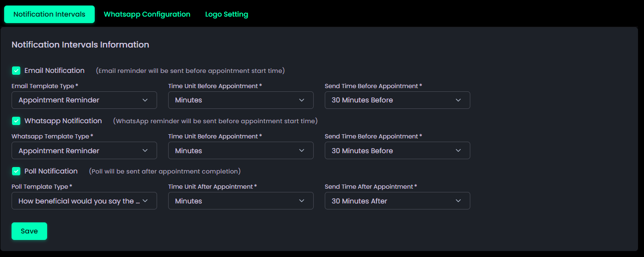The image size is (644, 257).
Task: Switch to the Whatsapp Configuration tab
Action: 147,14
